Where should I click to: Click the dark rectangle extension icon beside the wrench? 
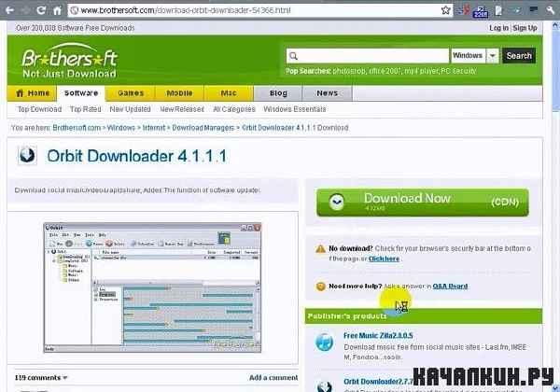[x=534, y=10]
